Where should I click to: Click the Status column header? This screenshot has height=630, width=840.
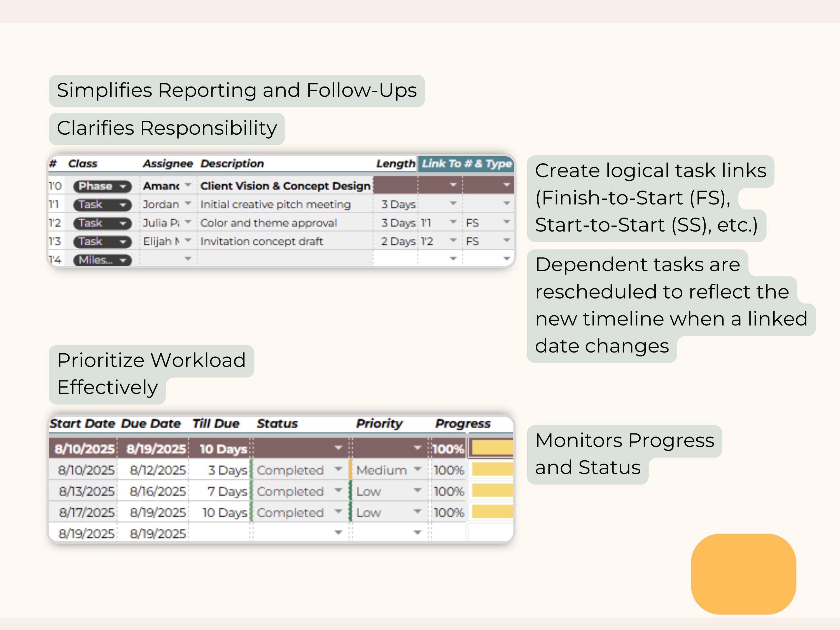click(277, 423)
